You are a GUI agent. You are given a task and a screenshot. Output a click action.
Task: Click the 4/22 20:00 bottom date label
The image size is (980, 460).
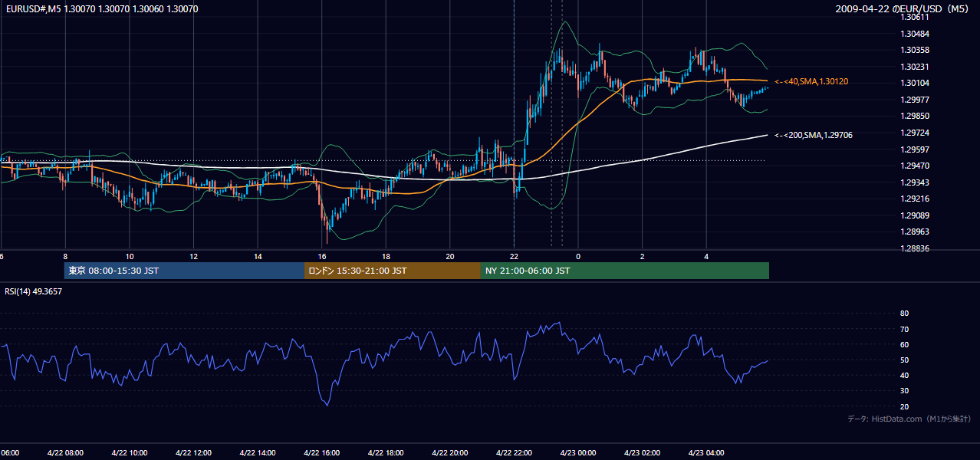click(450, 453)
